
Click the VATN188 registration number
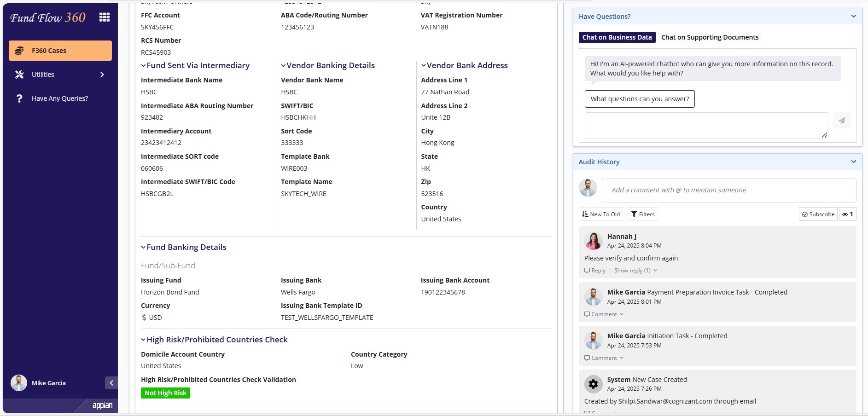coord(434,27)
